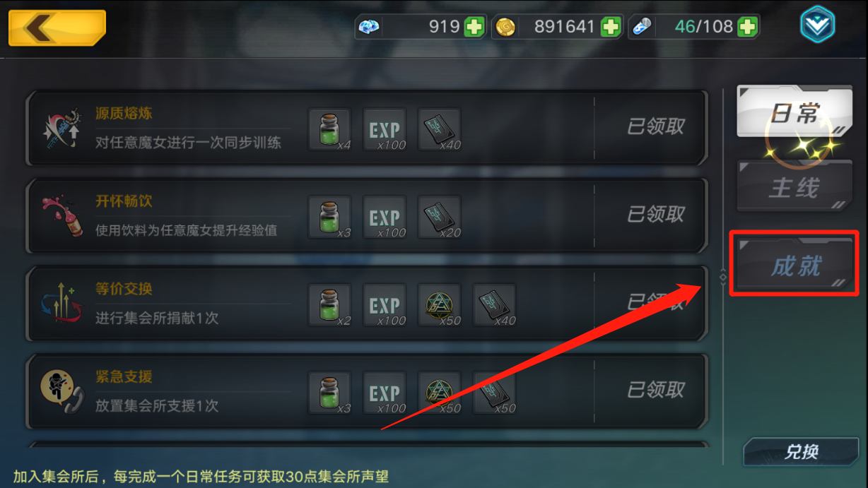Select the 紧急支援 phone task icon
This screenshot has width=868, height=488.
pos(61,391)
